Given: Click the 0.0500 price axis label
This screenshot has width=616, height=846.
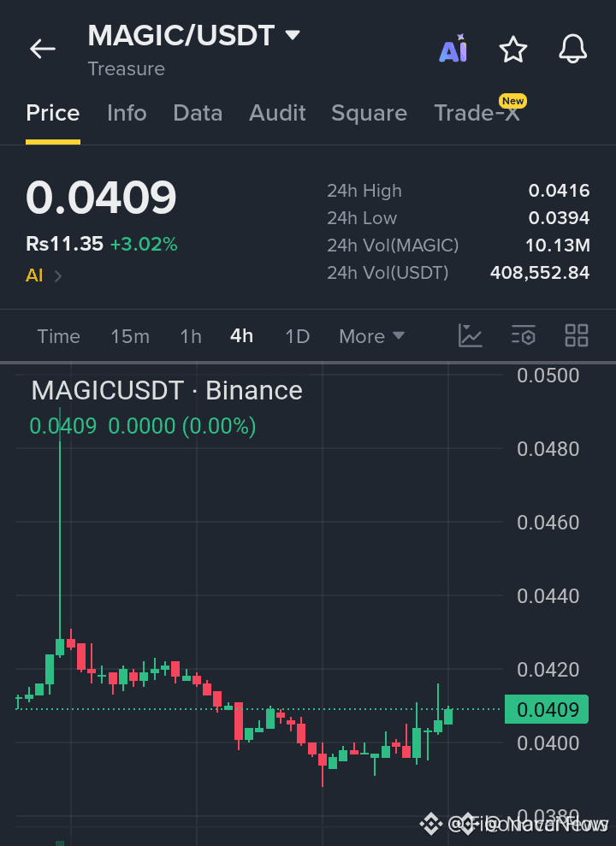Looking at the screenshot, I should point(548,376).
